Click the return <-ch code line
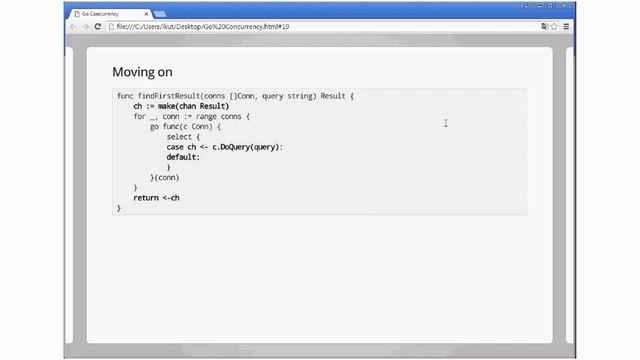The height and width of the screenshot is (360, 640). (156, 198)
